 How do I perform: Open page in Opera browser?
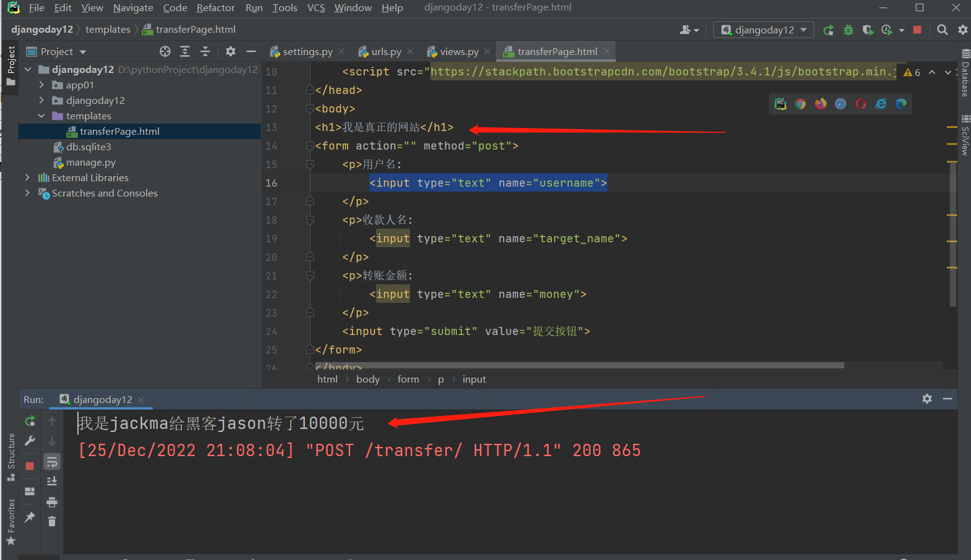(x=861, y=104)
